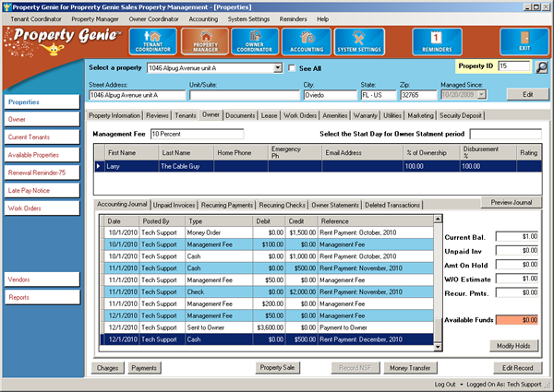
Task: Select the Sent to Owner journal row
Action: (267, 327)
